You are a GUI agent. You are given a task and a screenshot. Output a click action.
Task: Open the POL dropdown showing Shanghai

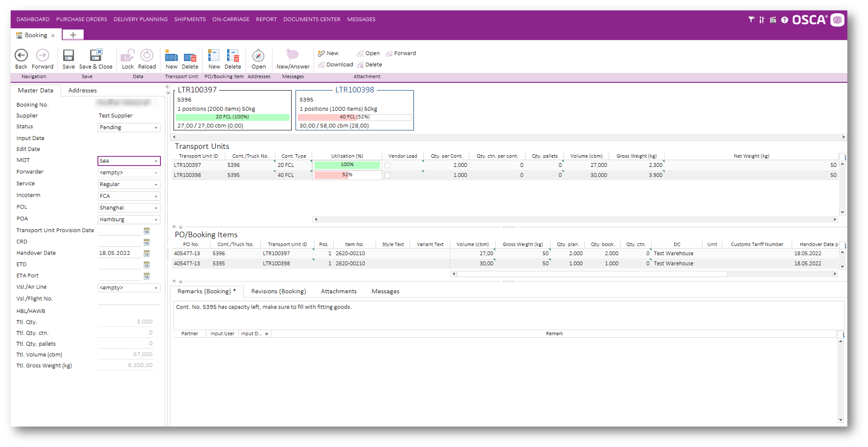(157, 208)
